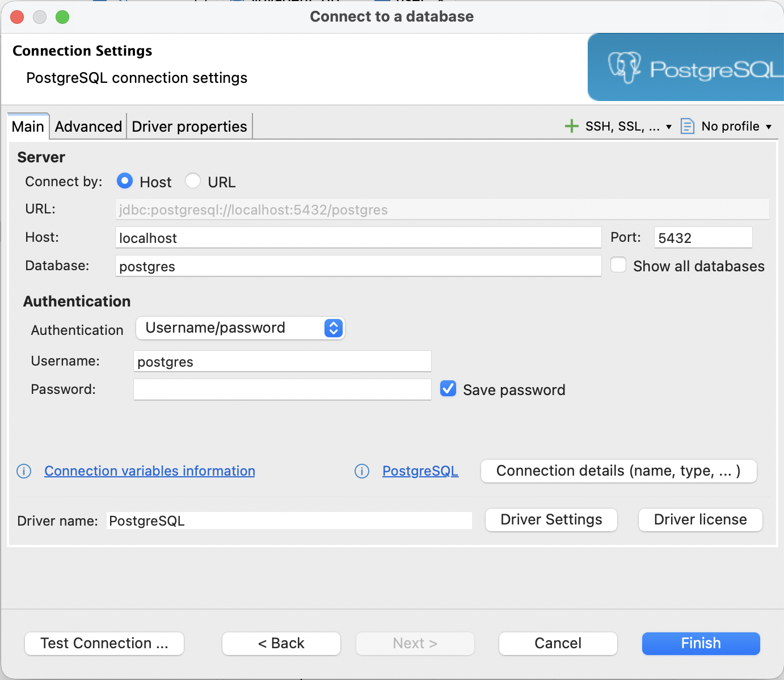Screen dimensions: 784x680
Task: Open the Driver properties tab
Action: [x=189, y=127]
